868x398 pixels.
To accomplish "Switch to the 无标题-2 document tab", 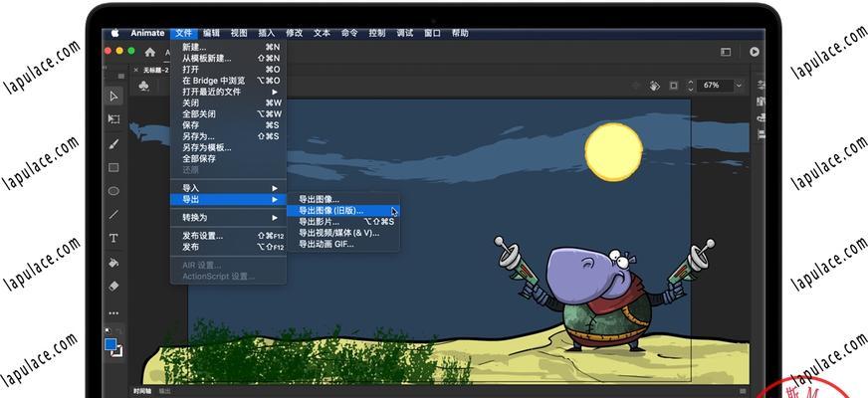I will click(x=155, y=71).
